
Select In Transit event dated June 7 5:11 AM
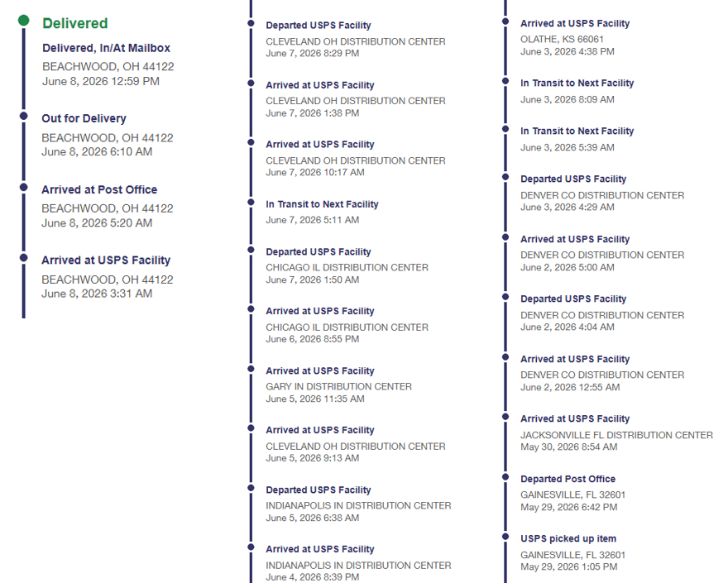click(322, 204)
